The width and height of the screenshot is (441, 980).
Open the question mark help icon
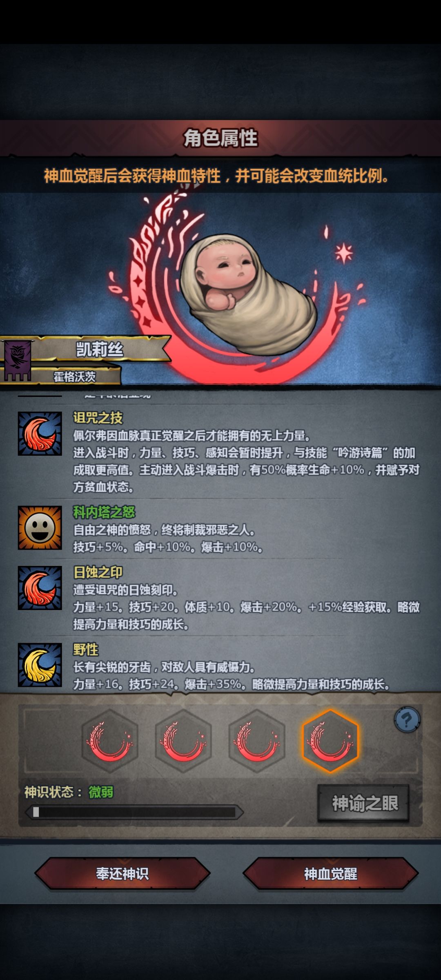tap(407, 720)
